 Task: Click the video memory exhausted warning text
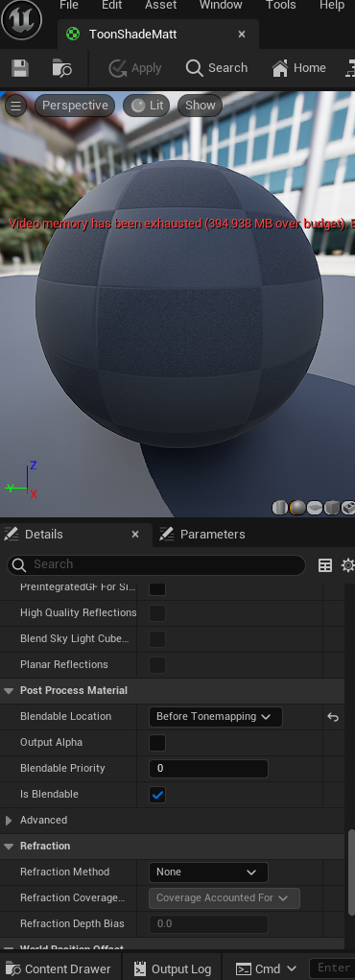(x=182, y=224)
